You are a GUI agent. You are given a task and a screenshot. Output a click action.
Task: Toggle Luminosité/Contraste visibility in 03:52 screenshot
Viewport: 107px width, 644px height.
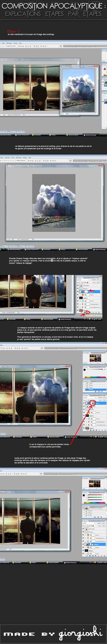pyautogui.click(x=84, y=425)
